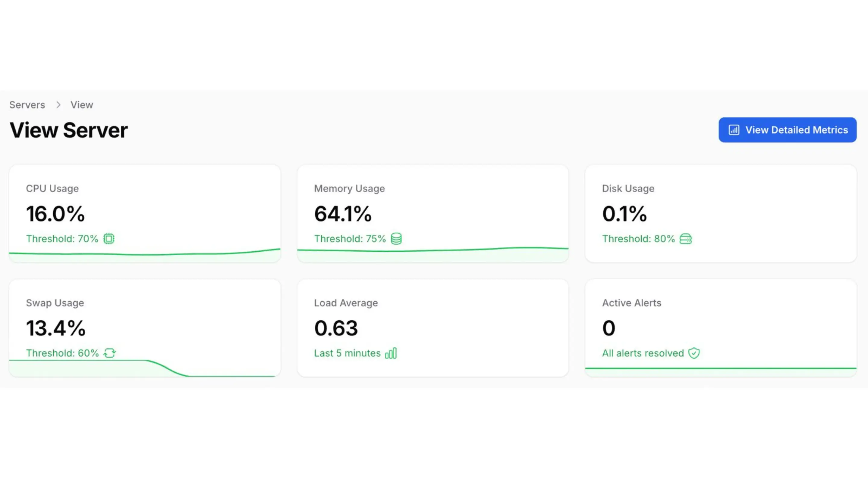Open View Detailed Metrics
Screen dimensions: 868x478
click(787, 130)
